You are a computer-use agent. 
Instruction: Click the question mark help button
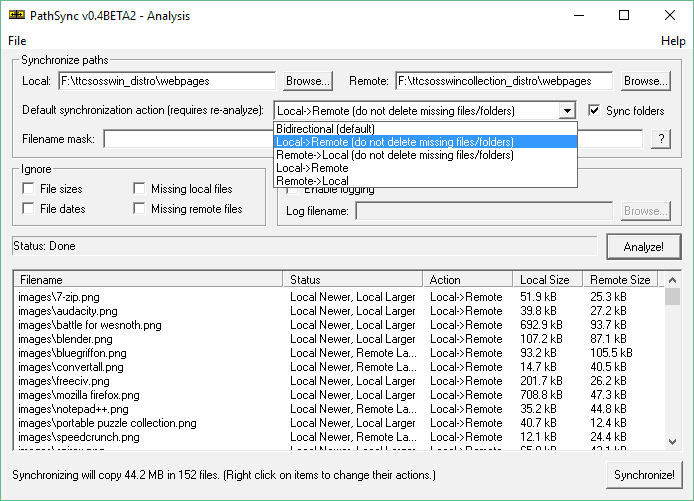coord(660,140)
